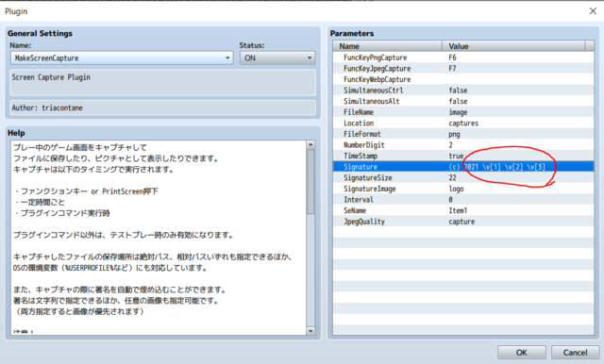
Task: Expand the Status dropdown set to ON
Action: (x=277, y=58)
